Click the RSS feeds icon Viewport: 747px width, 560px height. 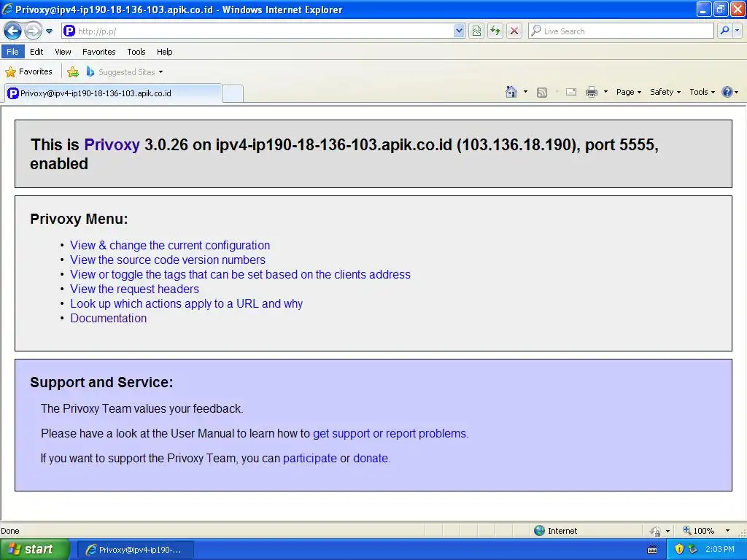tap(542, 93)
